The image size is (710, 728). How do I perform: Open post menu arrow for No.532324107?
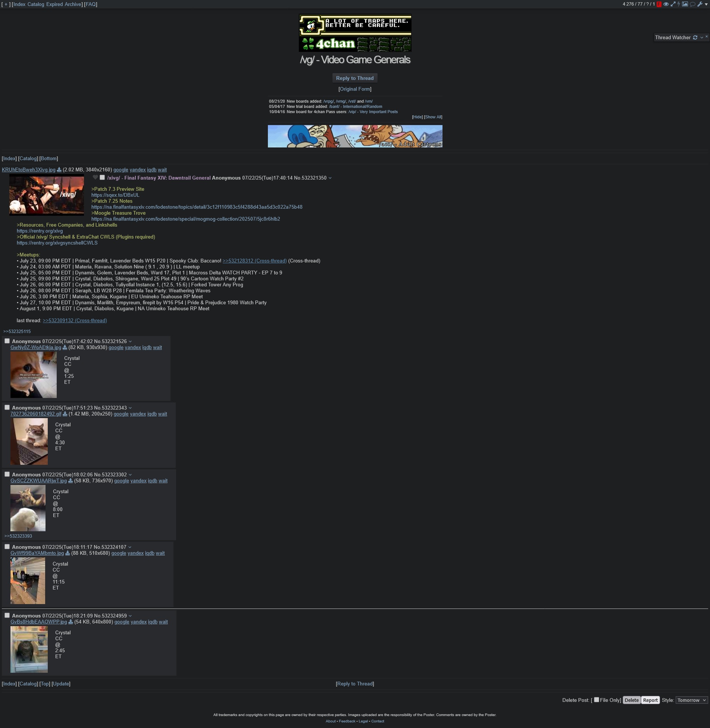(x=130, y=547)
